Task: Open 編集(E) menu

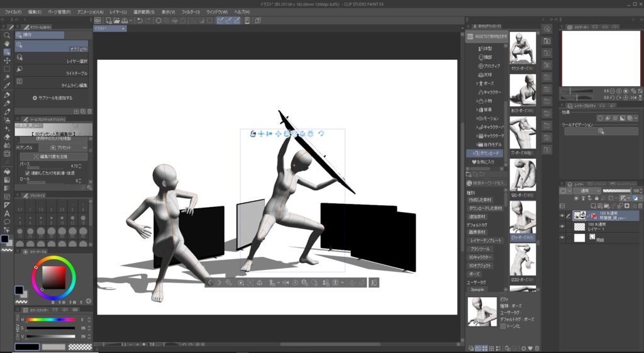Action: coord(35,12)
